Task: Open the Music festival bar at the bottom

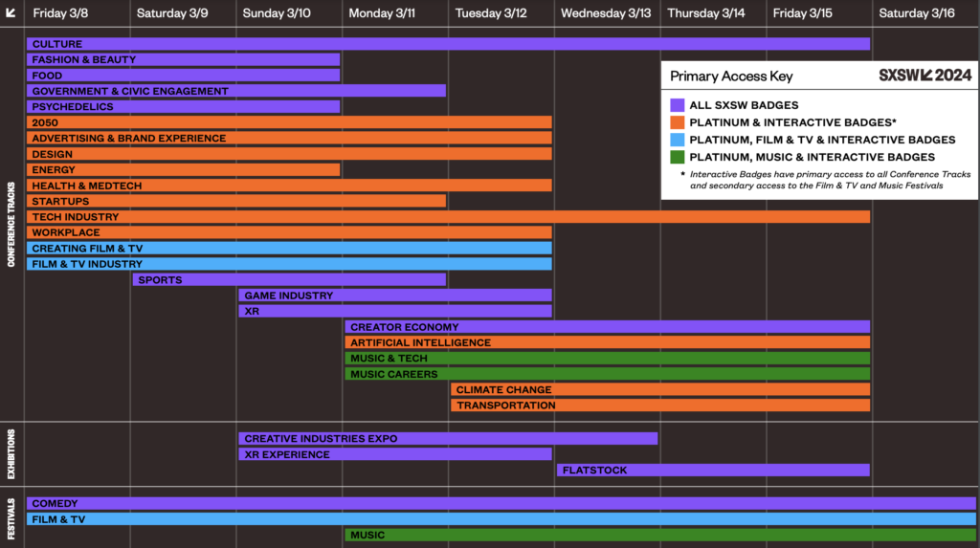Action: tap(659, 536)
